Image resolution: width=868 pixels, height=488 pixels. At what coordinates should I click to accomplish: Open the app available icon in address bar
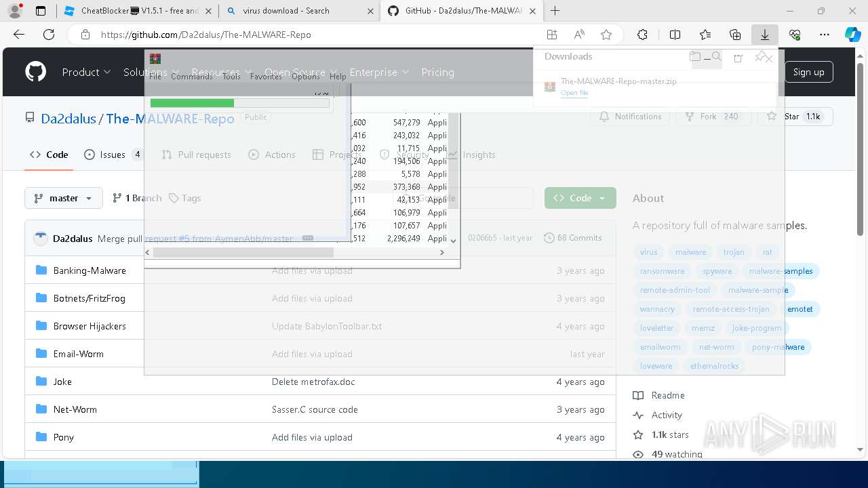[552, 35]
